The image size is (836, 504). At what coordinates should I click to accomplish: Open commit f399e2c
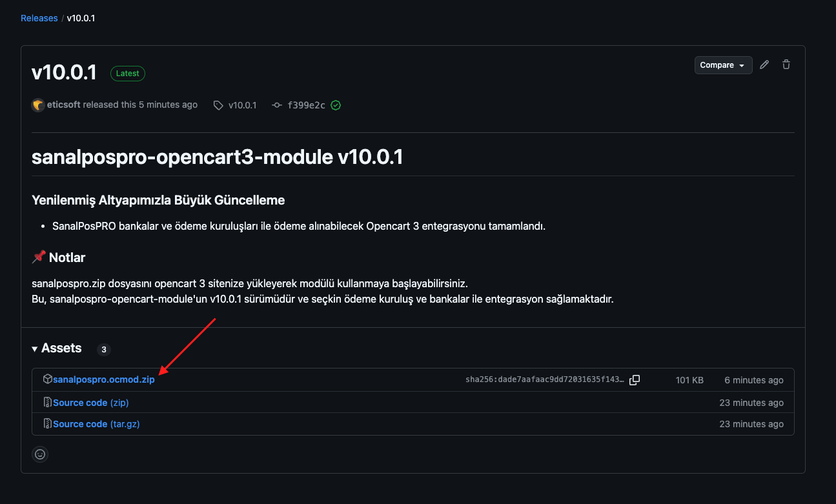coord(306,105)
